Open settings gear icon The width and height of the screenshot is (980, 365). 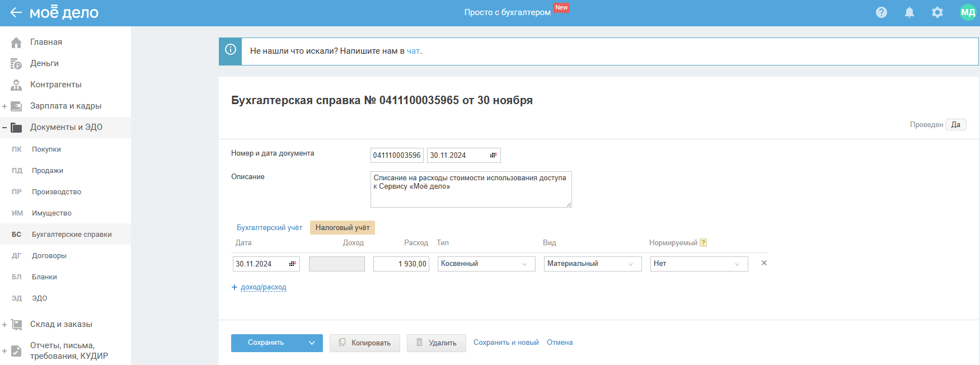(937, 12)
